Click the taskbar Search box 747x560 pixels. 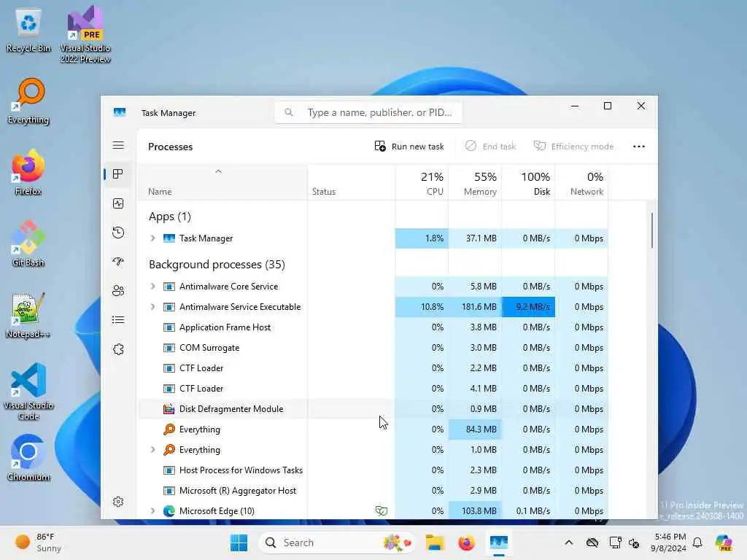[336, 542]
